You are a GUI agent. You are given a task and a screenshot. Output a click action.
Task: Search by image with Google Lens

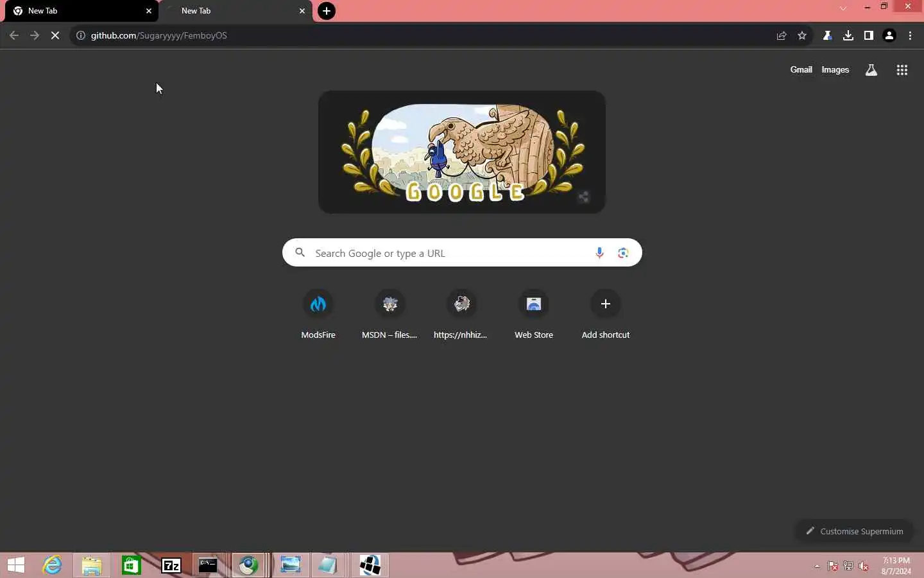(623, 253)
